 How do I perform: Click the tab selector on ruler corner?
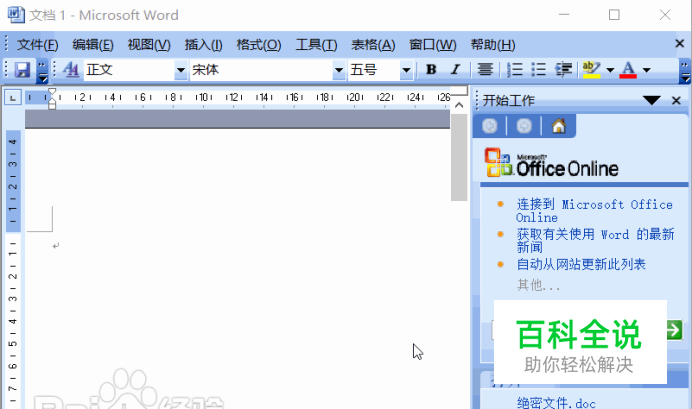pos(13,98)
